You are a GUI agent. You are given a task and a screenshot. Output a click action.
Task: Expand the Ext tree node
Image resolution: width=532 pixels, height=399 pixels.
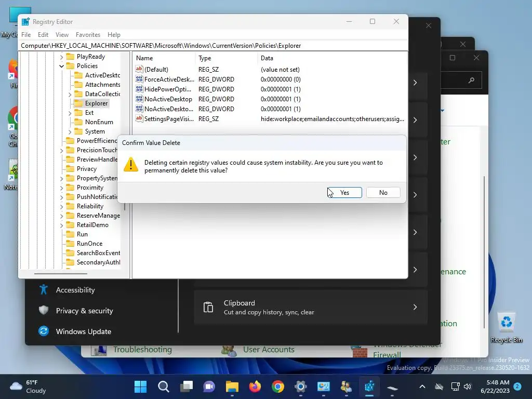tap(70, 113)
